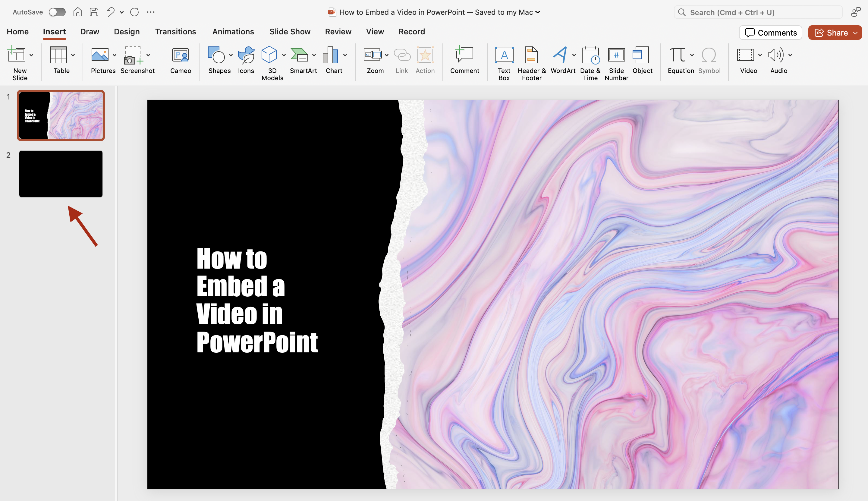Click the Action icon
The image size is (868, 501).
pyautogui.click(x=425, y=55)
